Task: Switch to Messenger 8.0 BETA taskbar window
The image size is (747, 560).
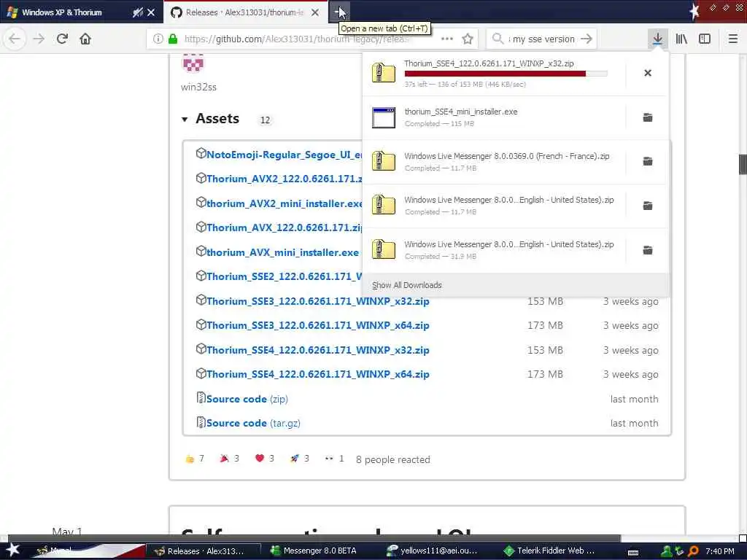Action: coord(314,551)
